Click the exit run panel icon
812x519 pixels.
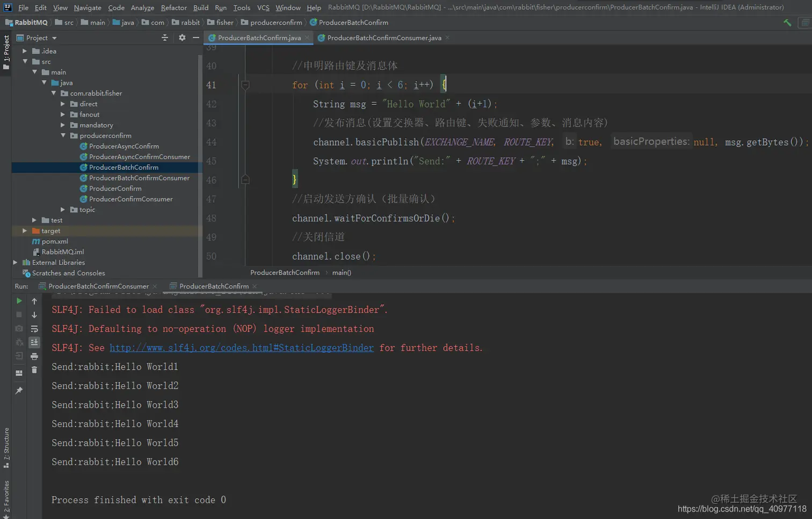[x=19, y=356]
